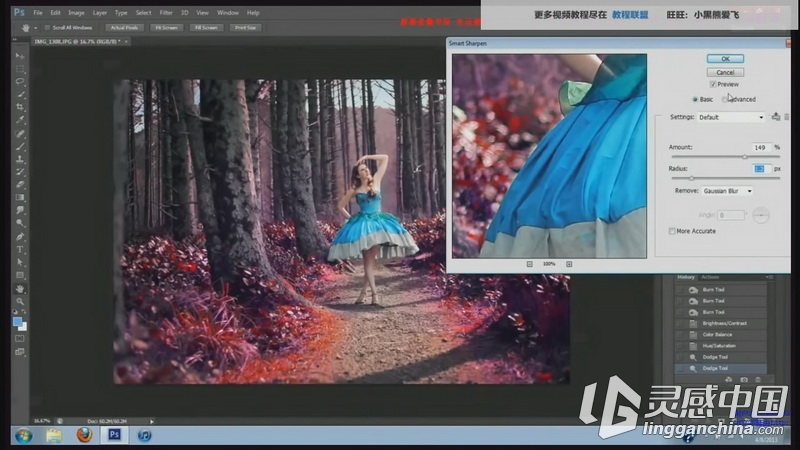The height and width of the screenshot is (450, 800).
Task: Select the Type tool
Action: tap(20, 249)
